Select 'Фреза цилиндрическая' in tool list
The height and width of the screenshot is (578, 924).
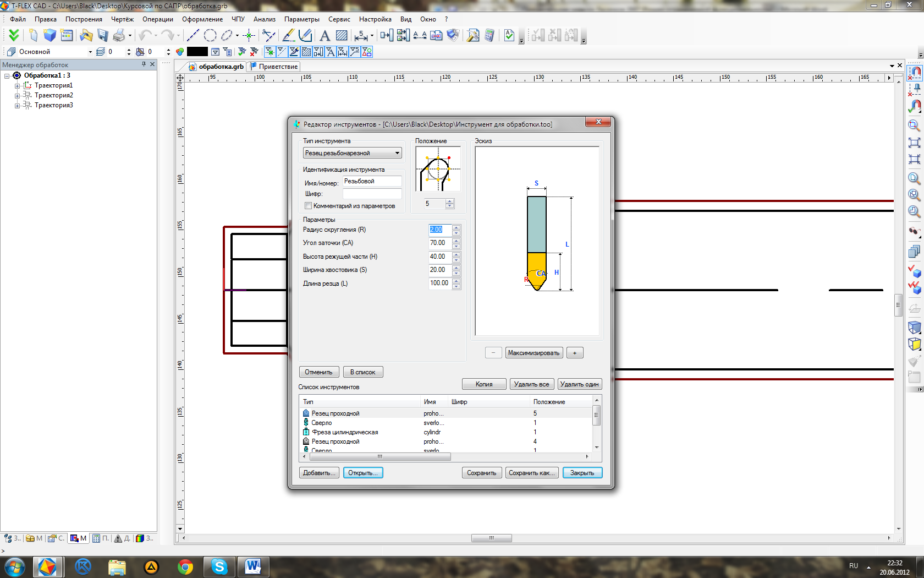click(345, 432)
